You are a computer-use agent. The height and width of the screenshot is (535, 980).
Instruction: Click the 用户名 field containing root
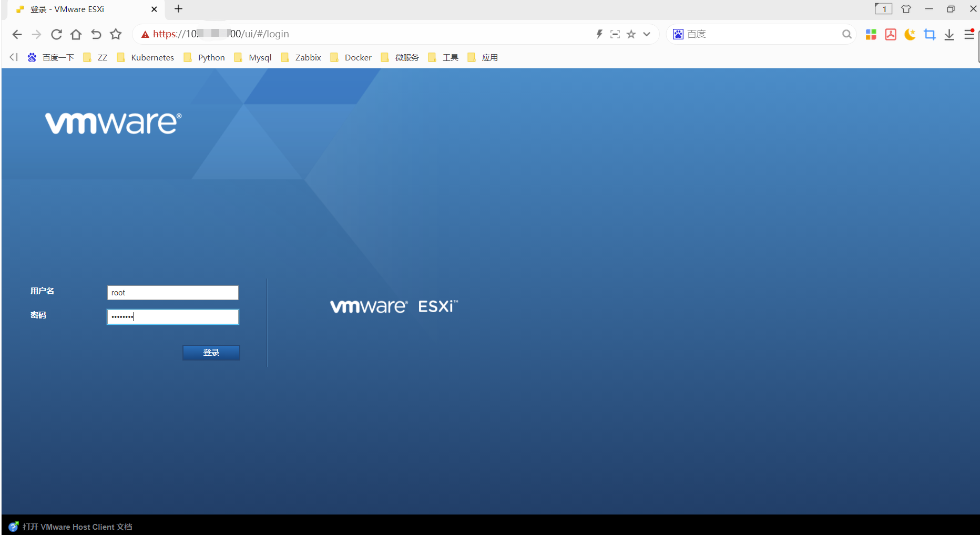point(173,293)
